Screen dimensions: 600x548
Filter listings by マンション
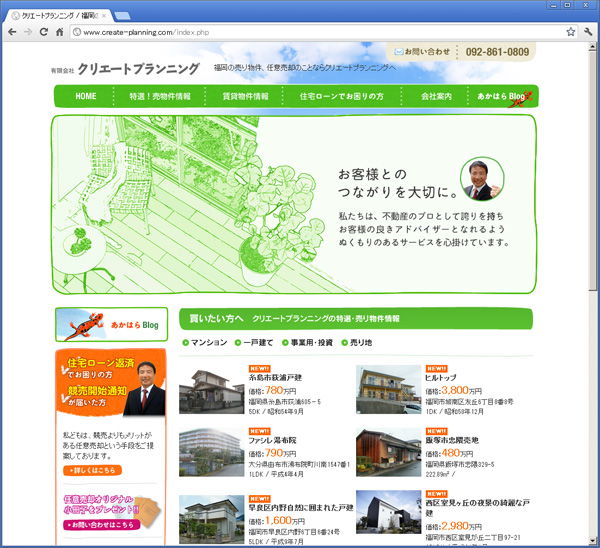[x=205, y=342]
